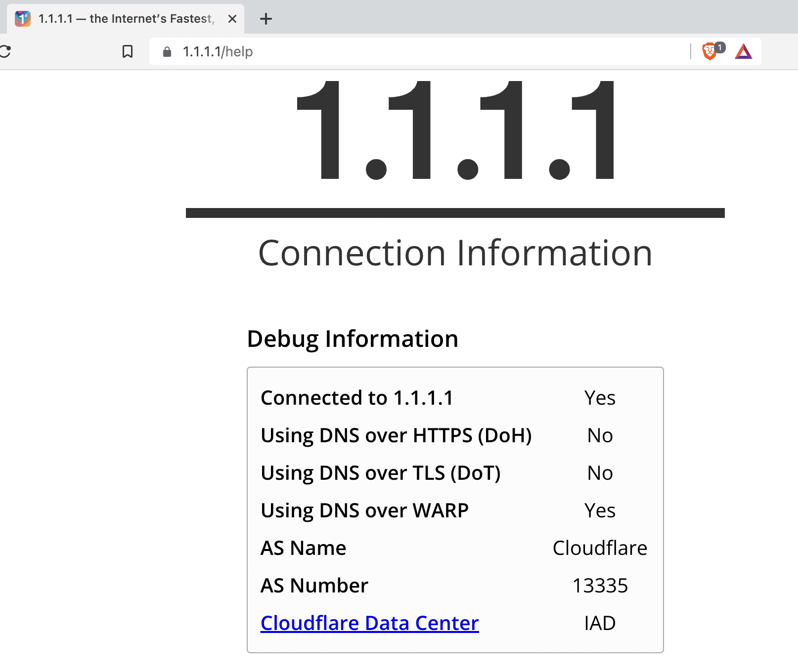798x672 pixels.
Task: Open the Brave Shields lion icon
Action: (710, 51)
